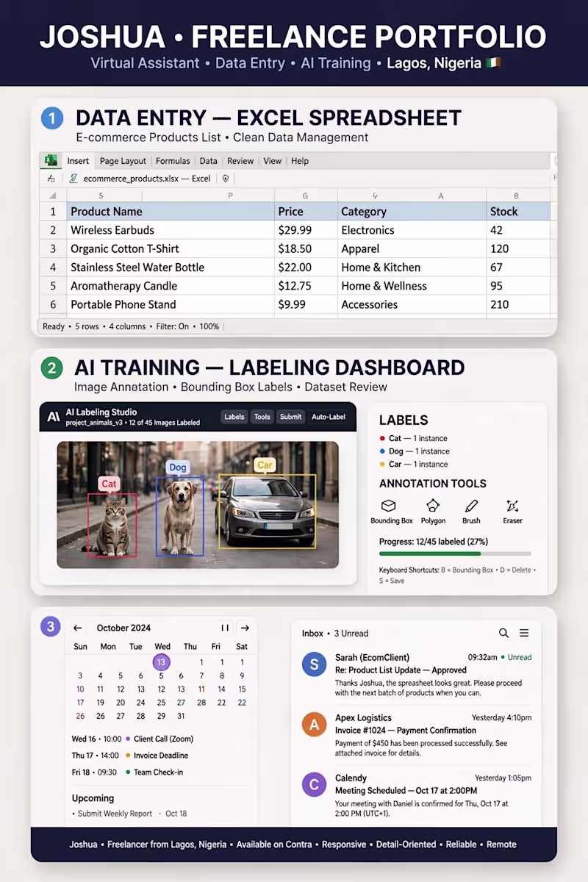Select the stock cell showing 210
588x882 pixels.
pyautogui.click(x=517, y=304)
